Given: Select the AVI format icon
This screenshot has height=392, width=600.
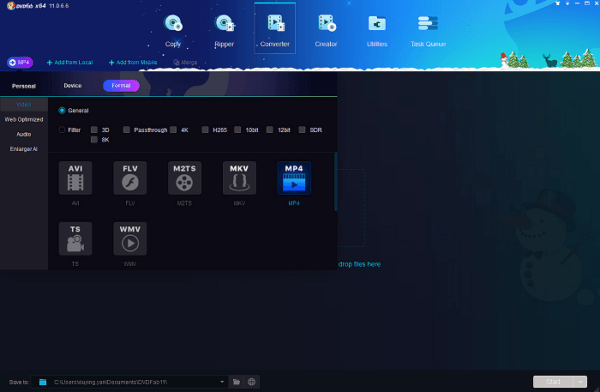Looking at the screenshot, I should (x=75, y=178).
